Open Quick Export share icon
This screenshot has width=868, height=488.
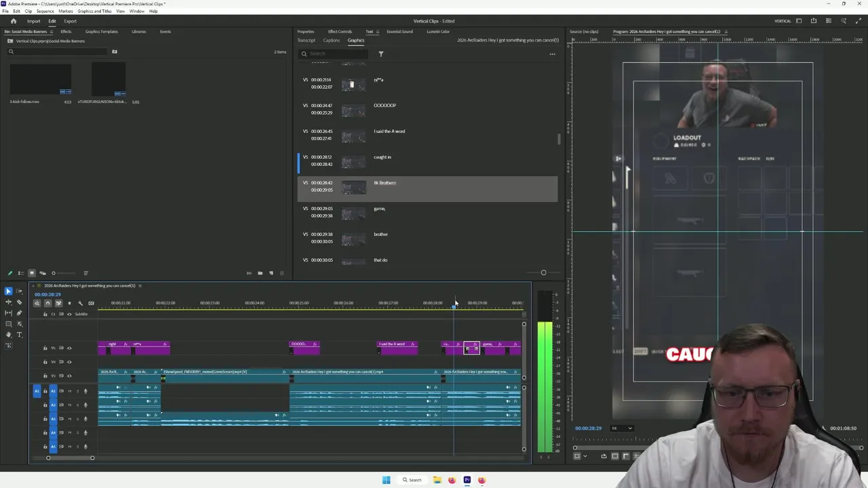click(x=814, y=21)
